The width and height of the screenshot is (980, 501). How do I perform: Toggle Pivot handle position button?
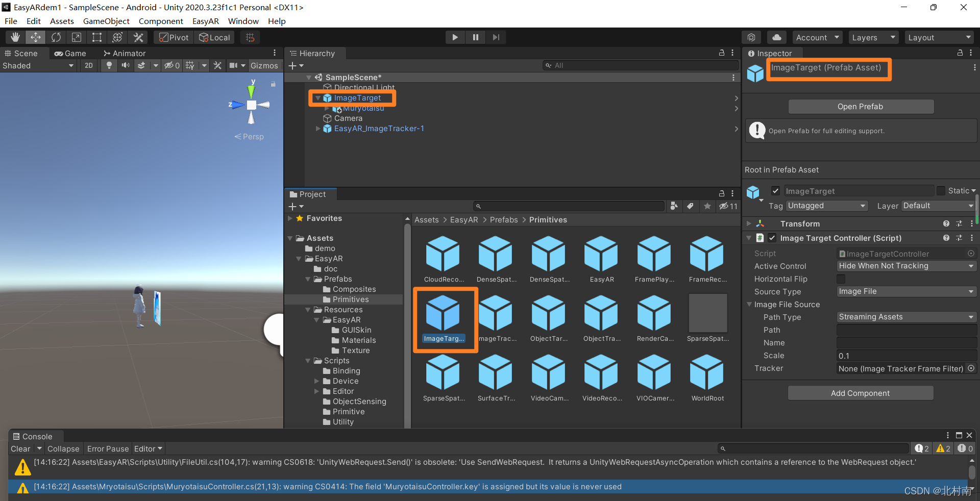(x=174, y=37)
